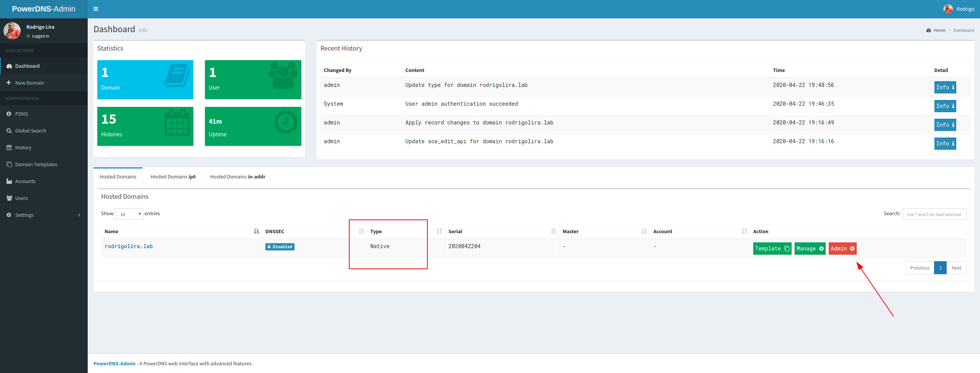Expand the Settings sidebar menu
The width and height of the screenshot is (980, 373).
[x=24, y=215]
